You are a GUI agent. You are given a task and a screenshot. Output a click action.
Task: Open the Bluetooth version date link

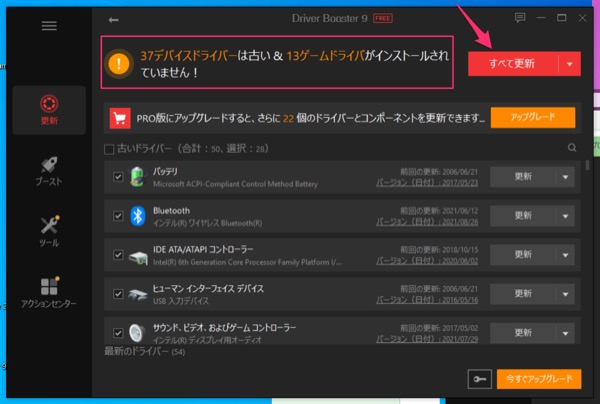427,222
